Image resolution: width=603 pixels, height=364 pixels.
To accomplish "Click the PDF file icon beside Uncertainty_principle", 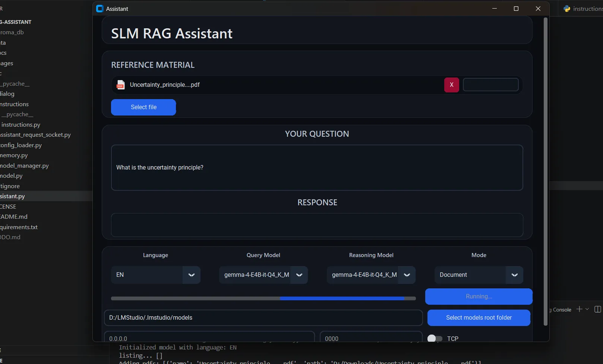I will tap(120, 85).
